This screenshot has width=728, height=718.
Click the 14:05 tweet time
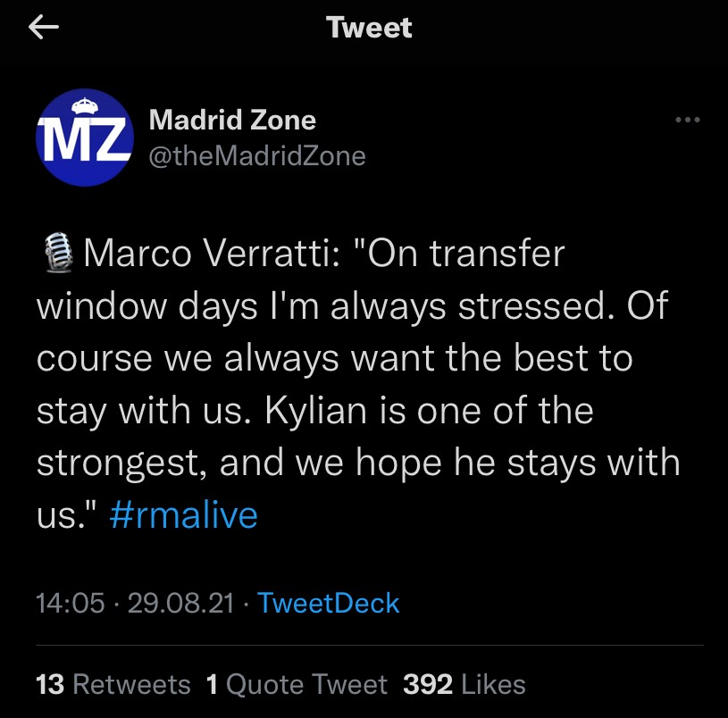tap(70, 603)
